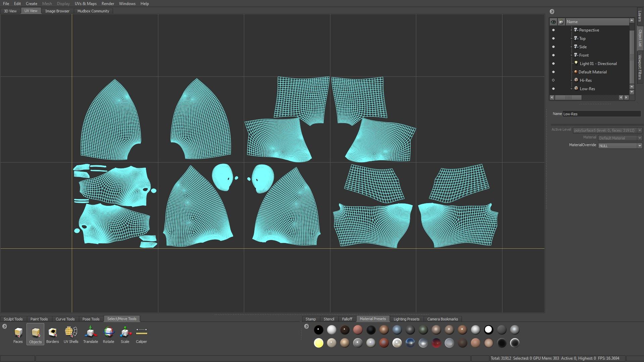This screenshot has width=644, height=362.
Task: Click the Name input field
Action: click(602, 114)
